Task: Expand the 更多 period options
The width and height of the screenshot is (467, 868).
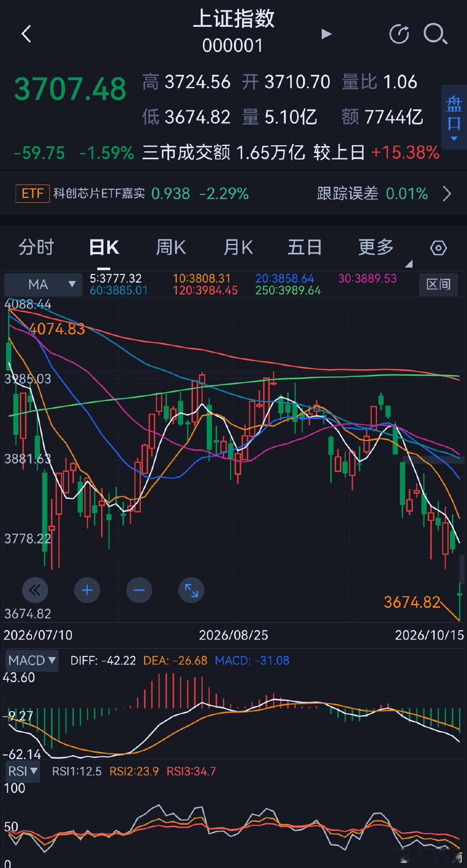Action: (x=376, y=248)
